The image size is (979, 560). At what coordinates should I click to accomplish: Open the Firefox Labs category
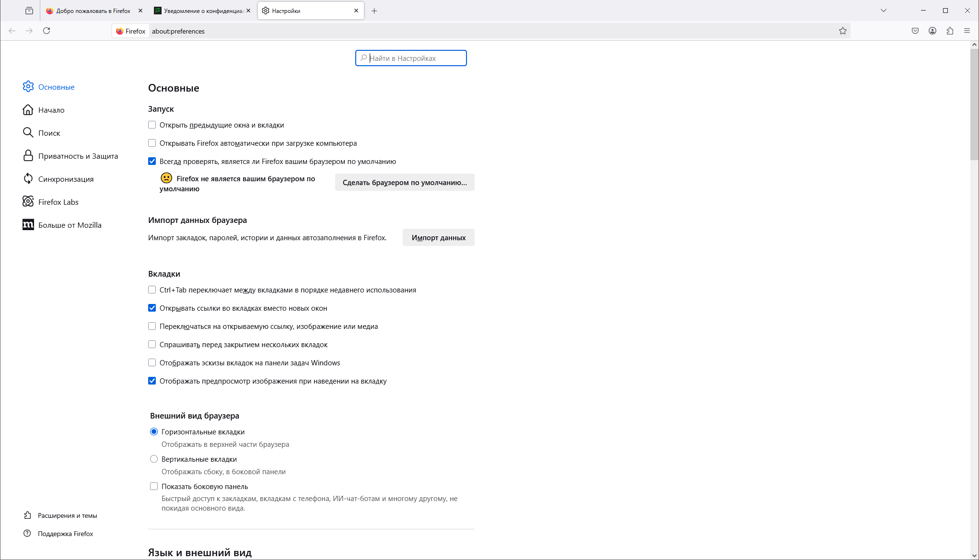point(51,202)
